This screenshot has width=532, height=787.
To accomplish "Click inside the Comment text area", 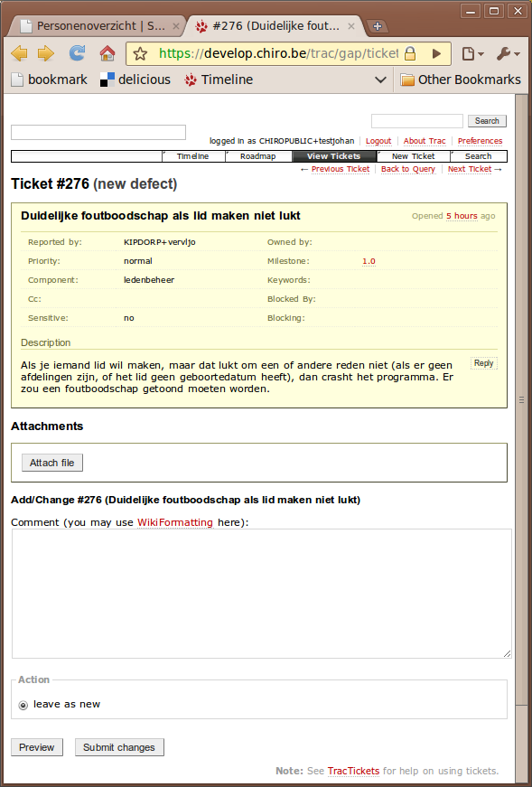I will pos(261,594).
